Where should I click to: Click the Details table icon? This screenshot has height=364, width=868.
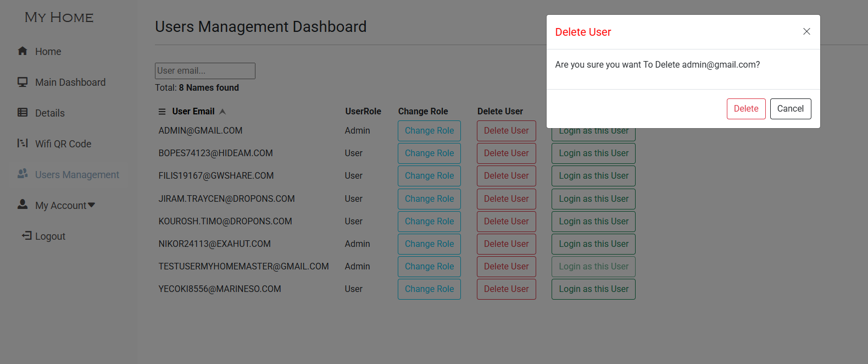(x=23, y=113)
